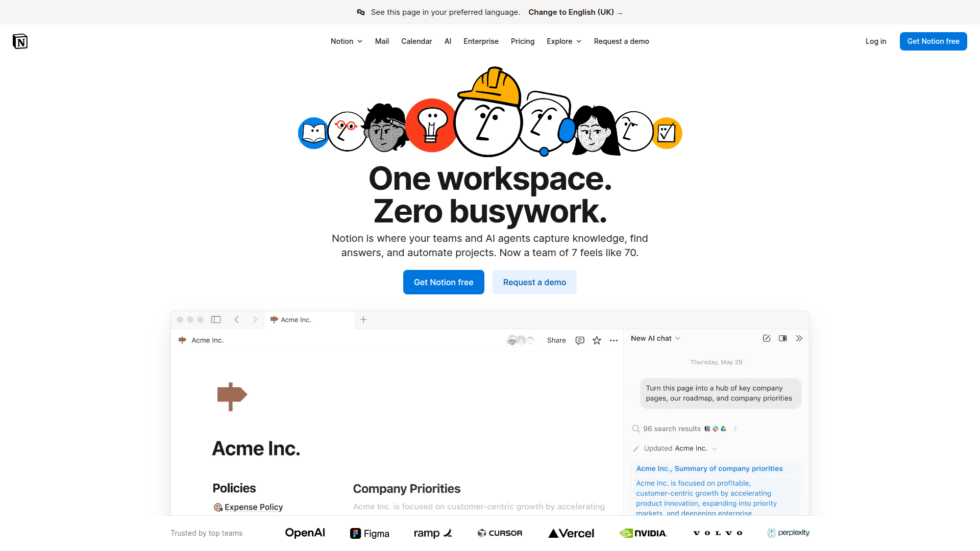
Task: Expand the Explore dropdown in the navbar
Action: (x=564, y=41)
